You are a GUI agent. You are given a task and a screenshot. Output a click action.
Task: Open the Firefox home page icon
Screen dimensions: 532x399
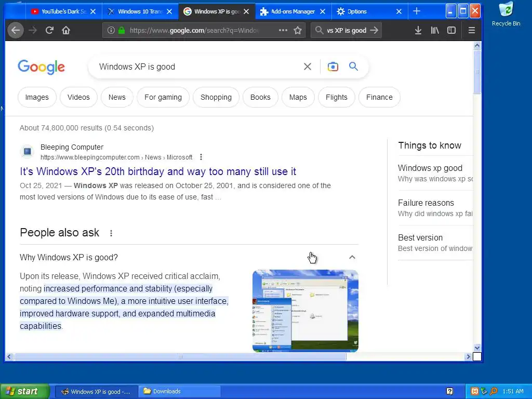(66, 30)
